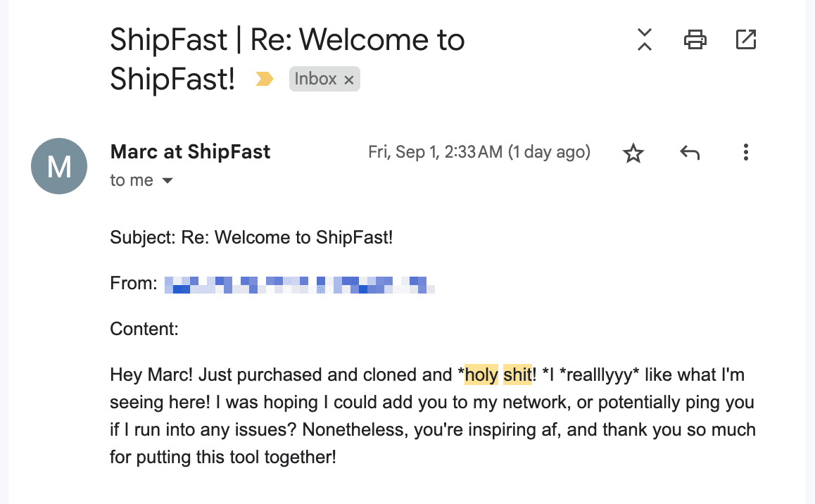
Task: Remove the Inbox label with the ×
Action: click(348, 80)
